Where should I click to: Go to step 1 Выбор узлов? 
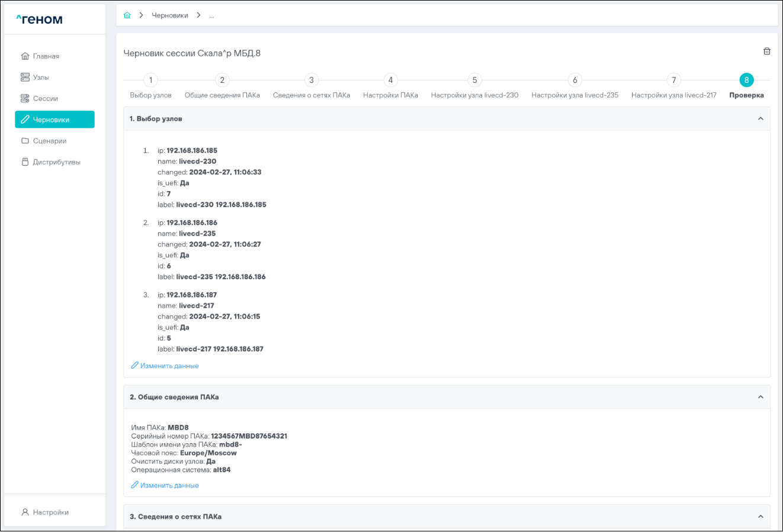click(x=150, y=80)
